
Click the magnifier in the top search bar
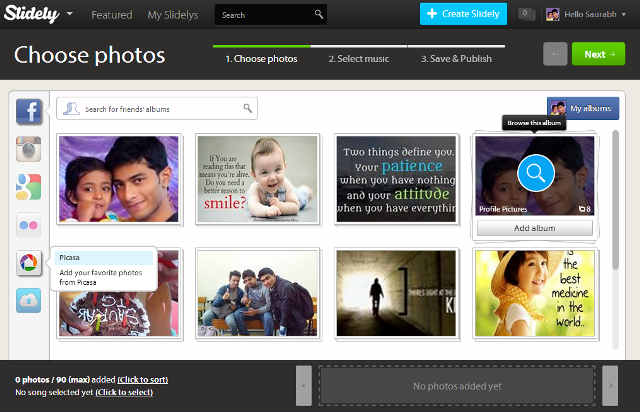pyautogui.click(x=319, y=14)
